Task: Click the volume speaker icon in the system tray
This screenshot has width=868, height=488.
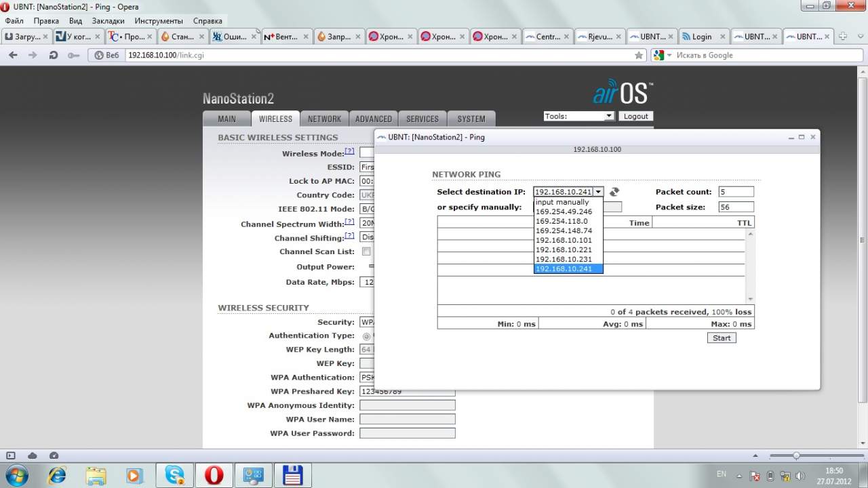Action: click(x=800, y=475)
